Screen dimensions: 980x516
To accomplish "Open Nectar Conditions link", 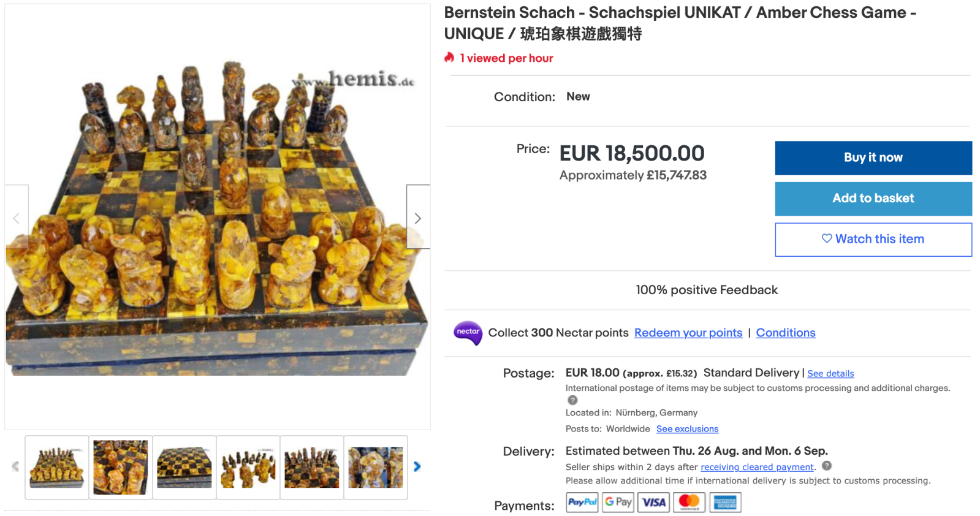I will (x=786, y=333).
